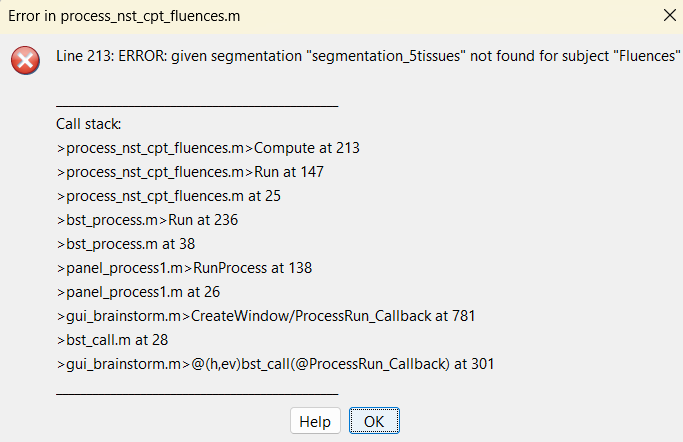Screen dimensions: 683x442
Task: Select the 'Compute at 213' stack entry
Action: [x=208, y=148]
